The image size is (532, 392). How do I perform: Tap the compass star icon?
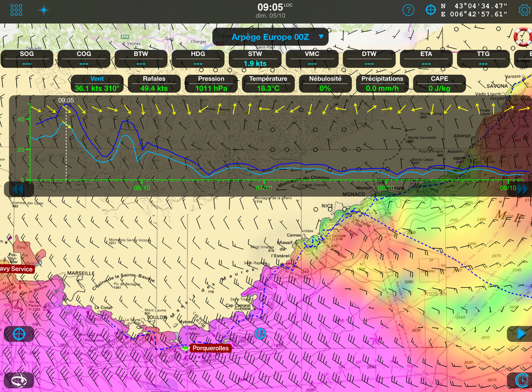click(44, 10)
